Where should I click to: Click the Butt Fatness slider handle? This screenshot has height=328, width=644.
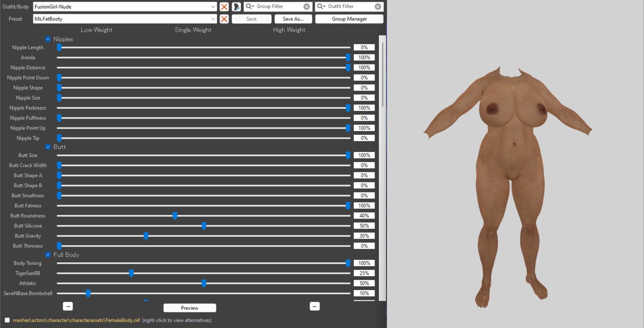point(348,206)
